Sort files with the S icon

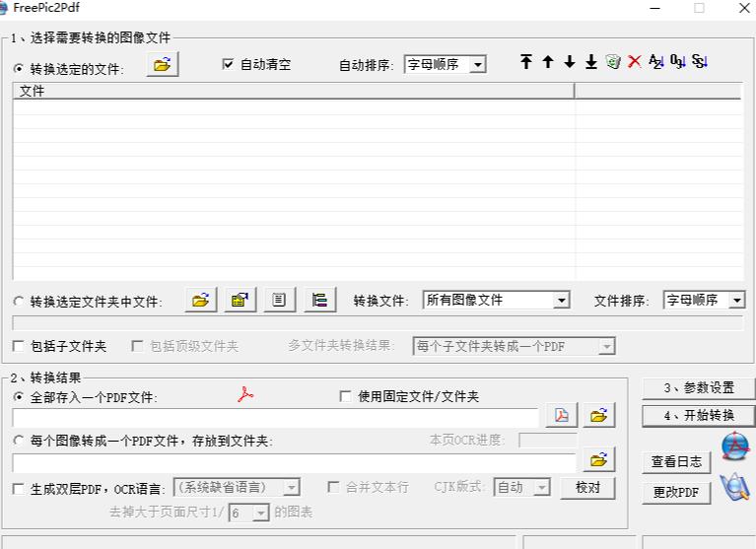point(700,62)
